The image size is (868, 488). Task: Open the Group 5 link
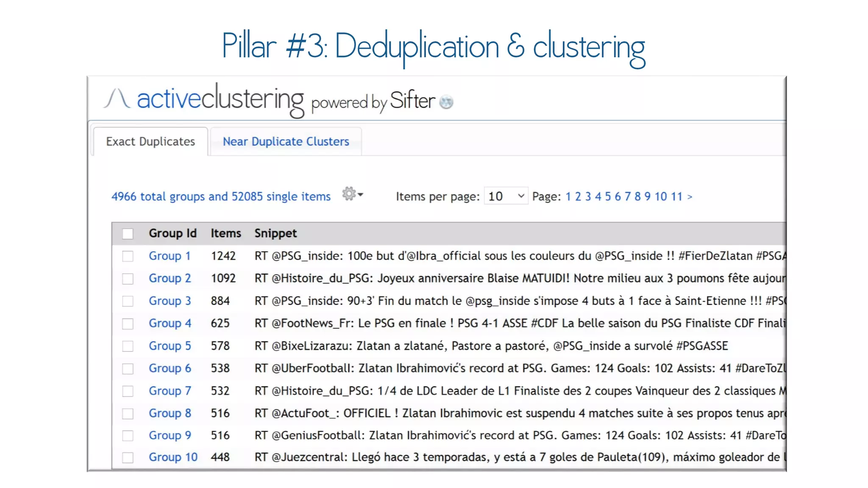170,346
